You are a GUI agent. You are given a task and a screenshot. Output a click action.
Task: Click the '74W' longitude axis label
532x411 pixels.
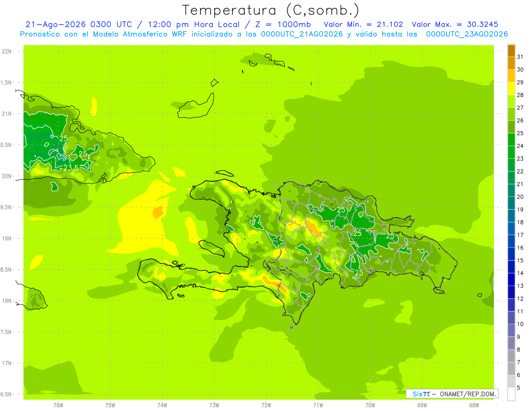click(162, 405)
